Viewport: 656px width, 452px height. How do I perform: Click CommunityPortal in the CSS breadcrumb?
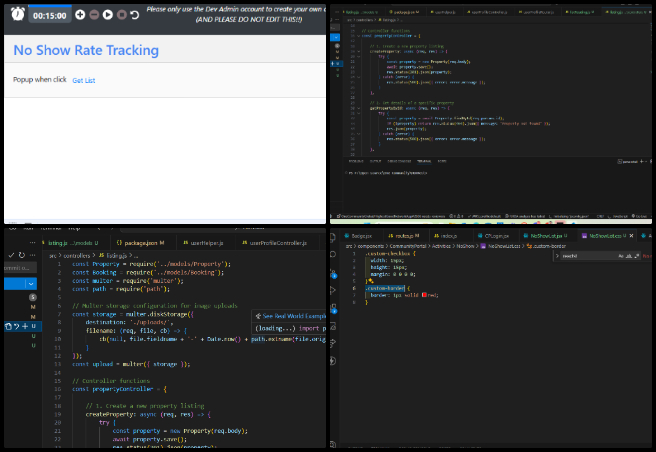(408, 246)
